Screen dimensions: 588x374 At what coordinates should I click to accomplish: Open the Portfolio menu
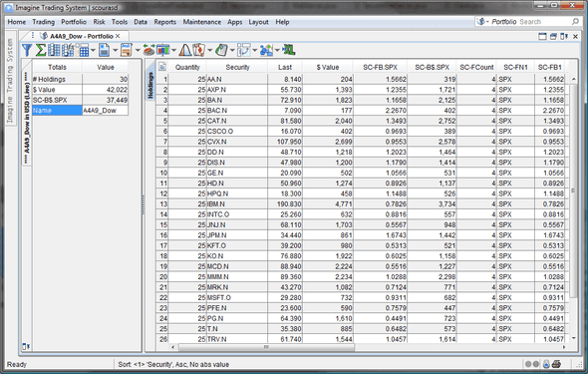74,22
